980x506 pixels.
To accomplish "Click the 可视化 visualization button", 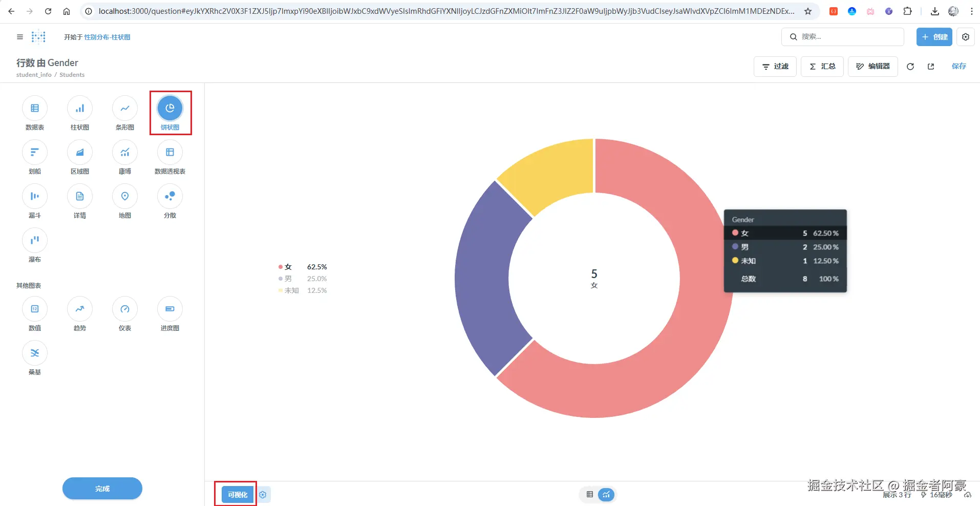I will pos(238,495).
